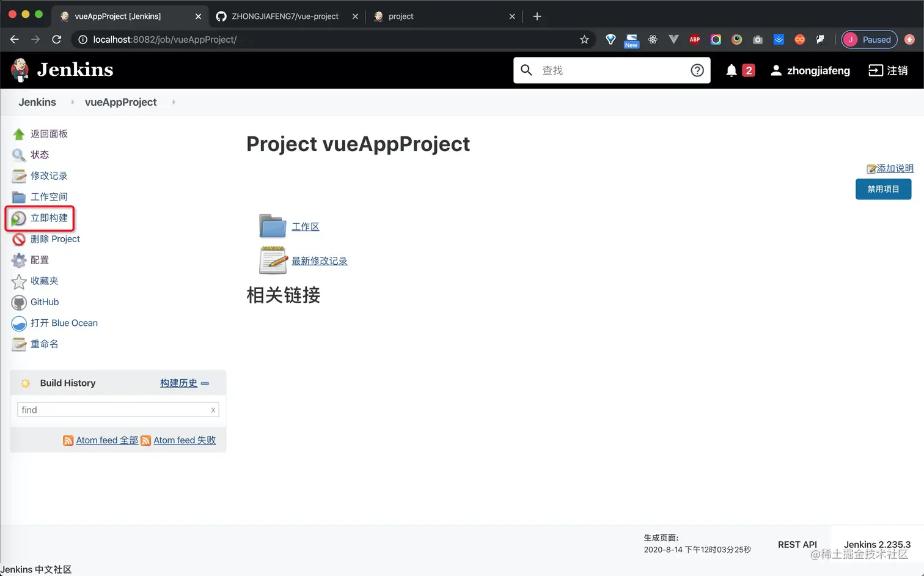
Task: Click the build clock icon for 立即构建
Action: point(19,218)
